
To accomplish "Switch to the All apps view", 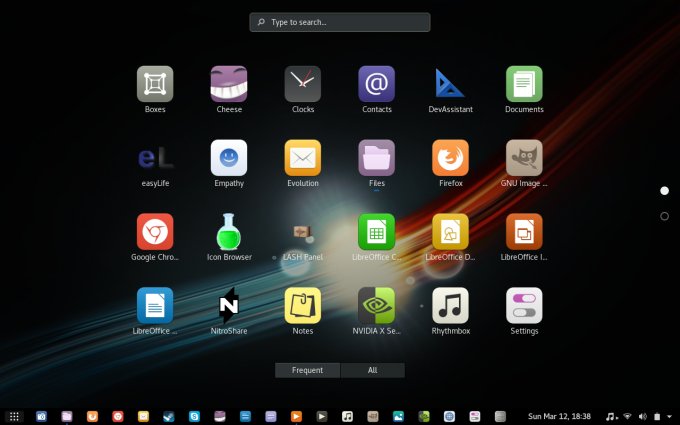I will tap(373, 370).
